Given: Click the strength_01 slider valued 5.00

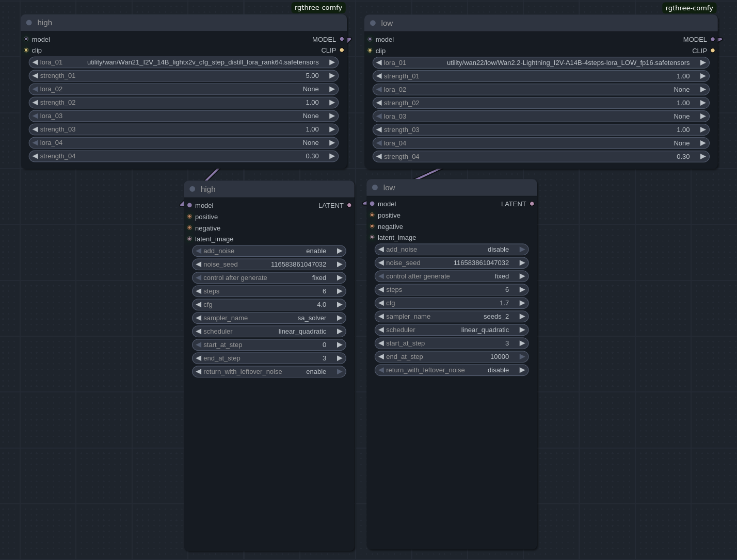Looking at the screenshot, I should coord(184,75).
